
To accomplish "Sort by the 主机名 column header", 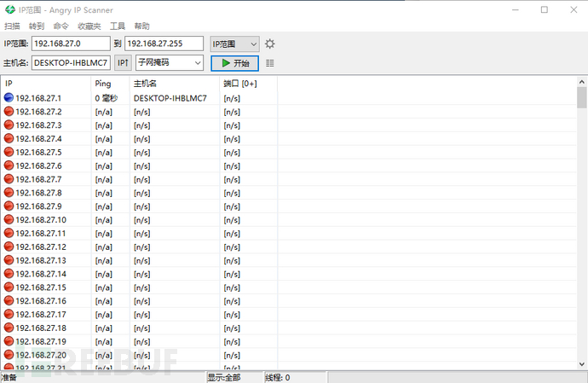I will pos(175,84).
